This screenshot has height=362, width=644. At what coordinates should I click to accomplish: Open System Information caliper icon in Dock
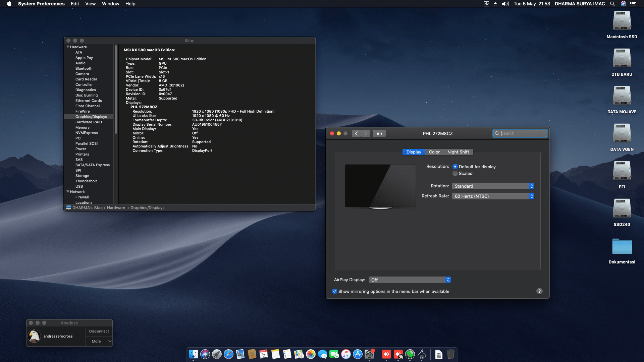pyautogui.click(x=422, y=354)
